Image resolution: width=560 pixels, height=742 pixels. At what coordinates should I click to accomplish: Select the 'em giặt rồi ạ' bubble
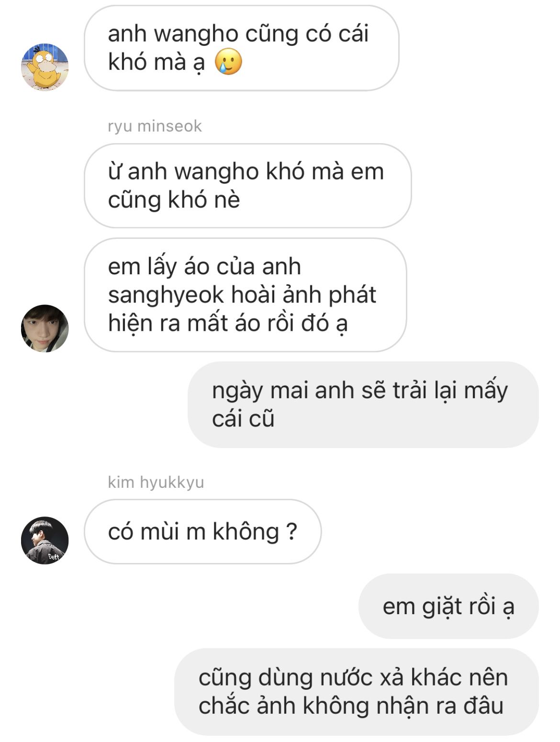pos(448,606)
